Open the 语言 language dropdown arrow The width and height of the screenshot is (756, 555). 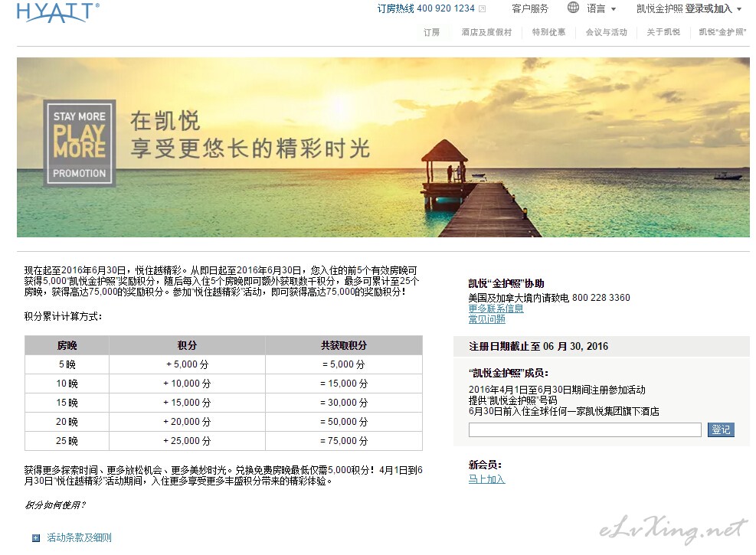click(x=614, y=9)
